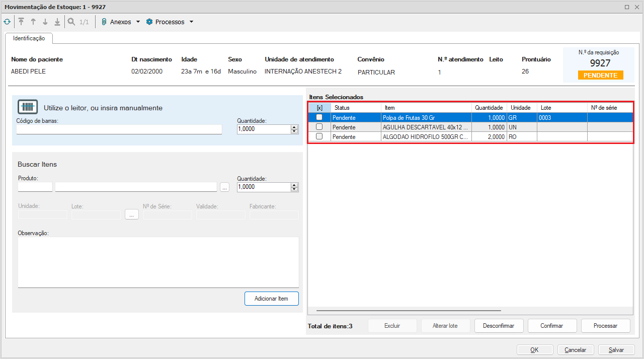Click the unit GR cell
The width and height of the screenshot is (644, 359).
(522, 117)
